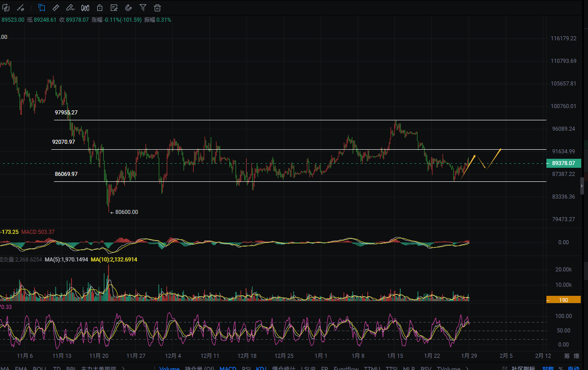Click the 自动 auto scale button
The width and height of the screenshot is (588, 370).
tap(573, 368)
